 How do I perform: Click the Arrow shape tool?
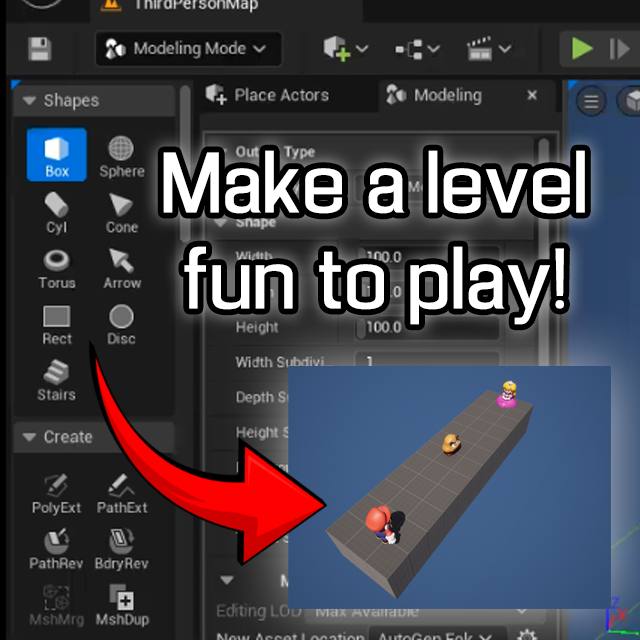(x=121, y=267)
